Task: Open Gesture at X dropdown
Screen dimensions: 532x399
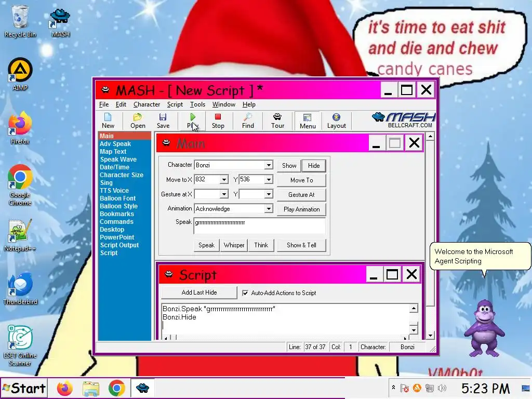Action: click(x=224, y=194)
